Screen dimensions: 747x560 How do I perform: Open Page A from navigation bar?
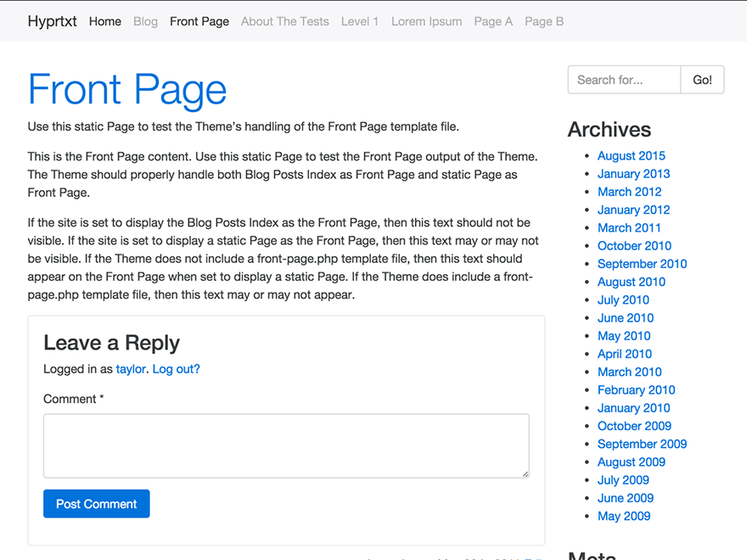(493, 21)
